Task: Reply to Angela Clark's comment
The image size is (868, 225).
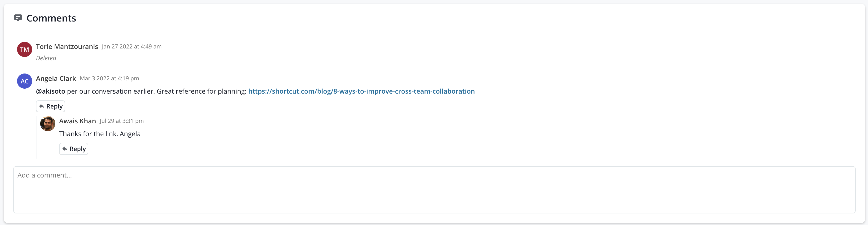Action: 51,106
